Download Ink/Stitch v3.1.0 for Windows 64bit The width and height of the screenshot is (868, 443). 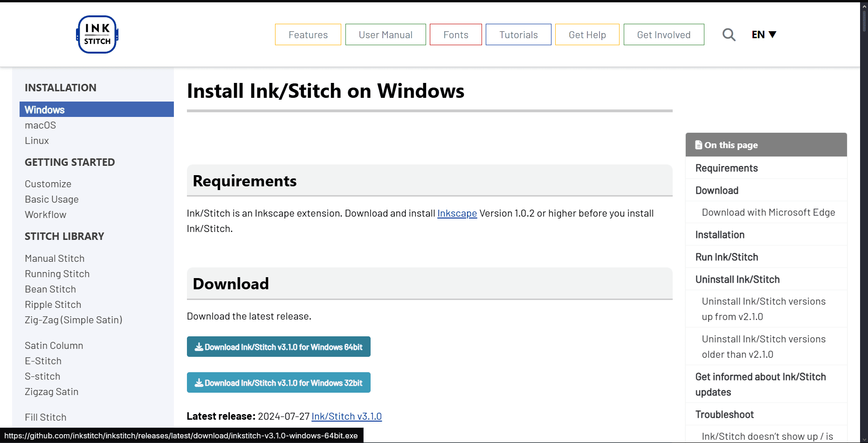[x=279, y=347]
